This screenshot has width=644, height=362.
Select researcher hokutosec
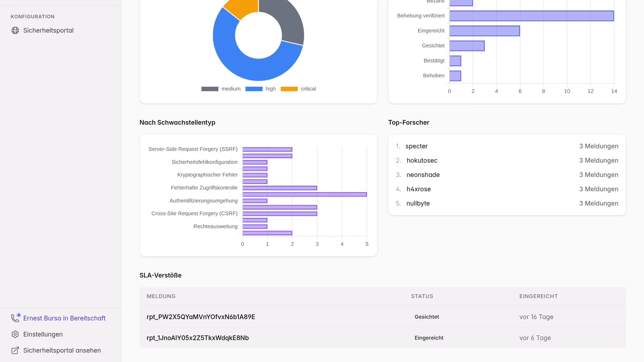[422, 160]
